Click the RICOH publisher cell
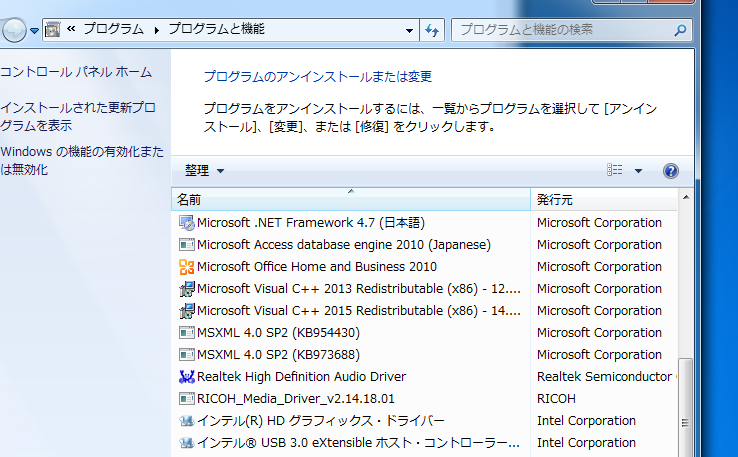The image size is (738, 457). 556,399
